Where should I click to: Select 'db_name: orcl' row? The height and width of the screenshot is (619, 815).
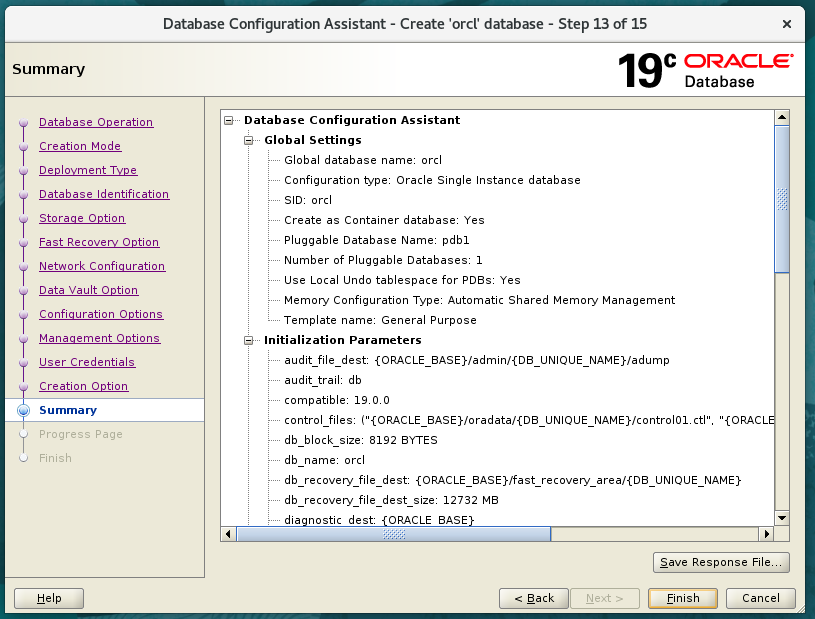point(324,460)
